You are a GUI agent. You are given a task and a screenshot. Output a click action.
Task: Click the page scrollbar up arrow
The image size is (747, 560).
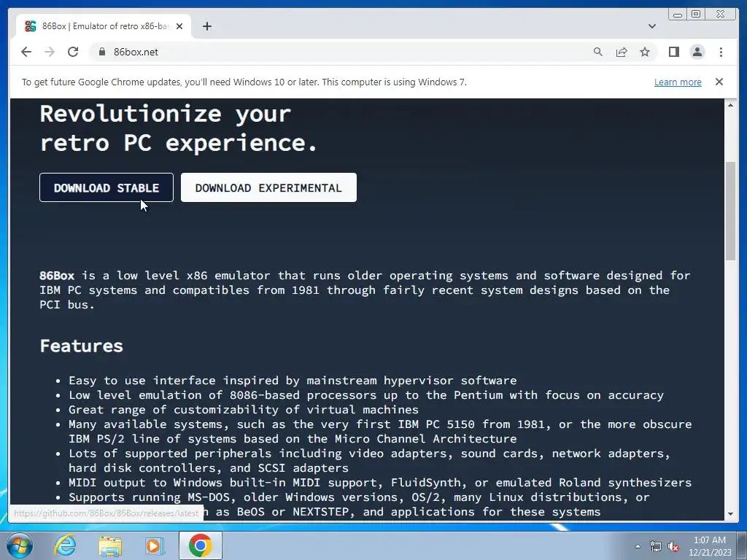[x=730, y=105]
